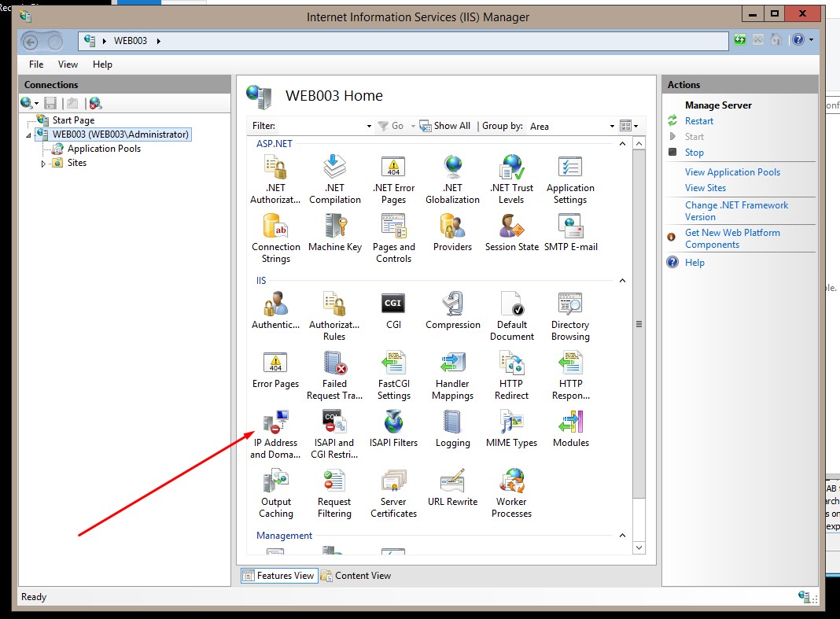Select Application Pools in tree
The width and height of the screenshot is (840, 619).
[x=104, y=149]
